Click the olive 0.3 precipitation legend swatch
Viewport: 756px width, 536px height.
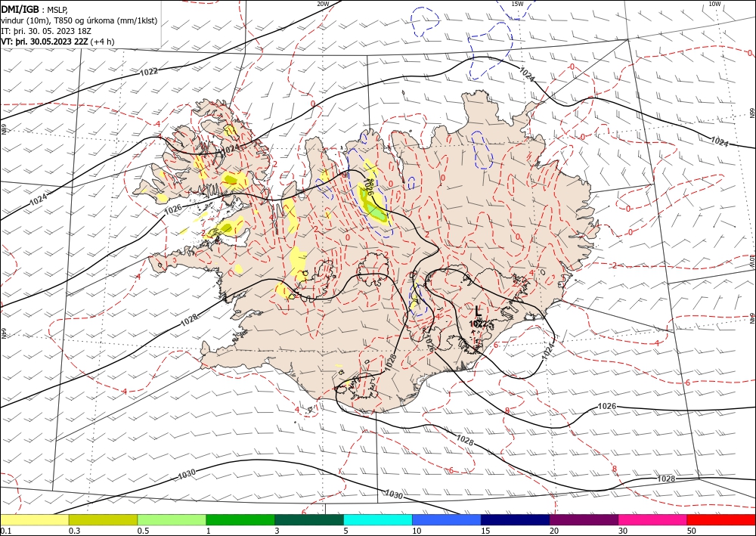103,519
